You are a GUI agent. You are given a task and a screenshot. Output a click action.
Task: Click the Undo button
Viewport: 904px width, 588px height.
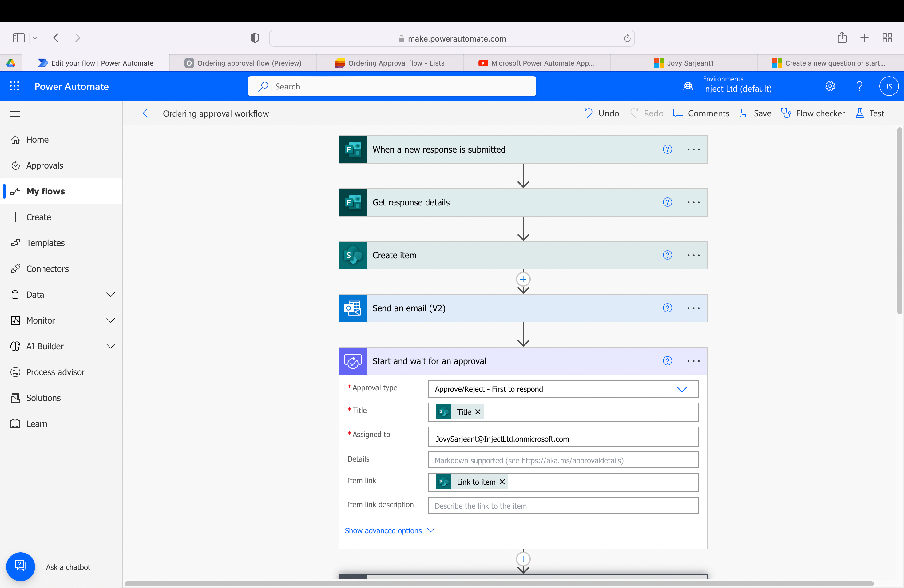click(602, 113)
